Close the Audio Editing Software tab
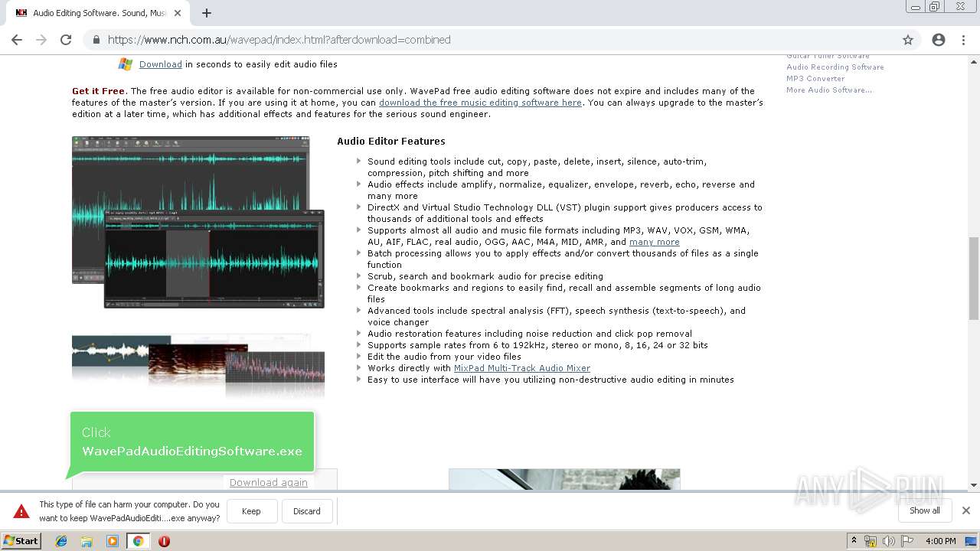 (178, 13)
